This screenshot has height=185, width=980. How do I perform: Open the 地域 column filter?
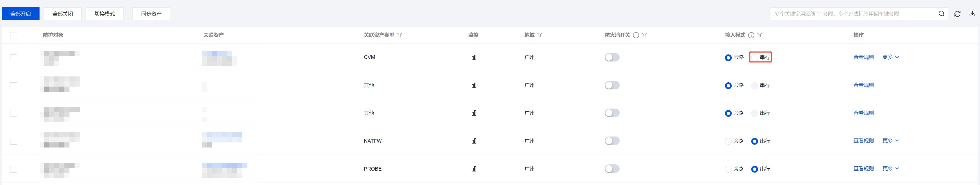pyautogui.click(x=539, y=35)
